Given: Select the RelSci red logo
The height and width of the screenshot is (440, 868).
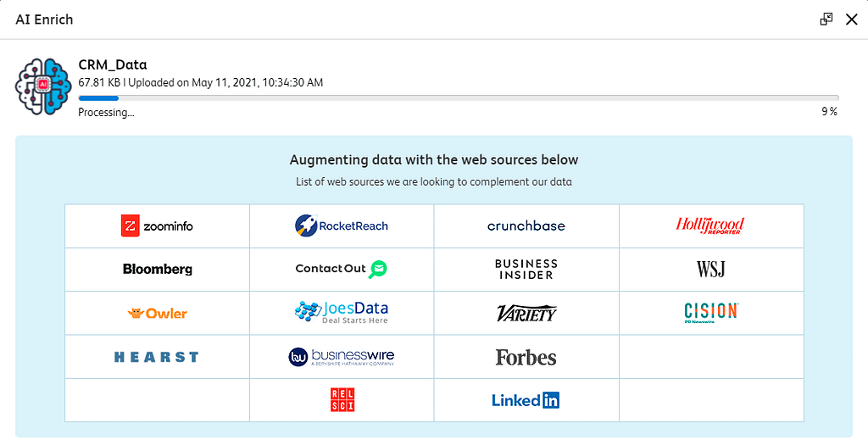Looking at the screenshot, I should coord(342,399).
